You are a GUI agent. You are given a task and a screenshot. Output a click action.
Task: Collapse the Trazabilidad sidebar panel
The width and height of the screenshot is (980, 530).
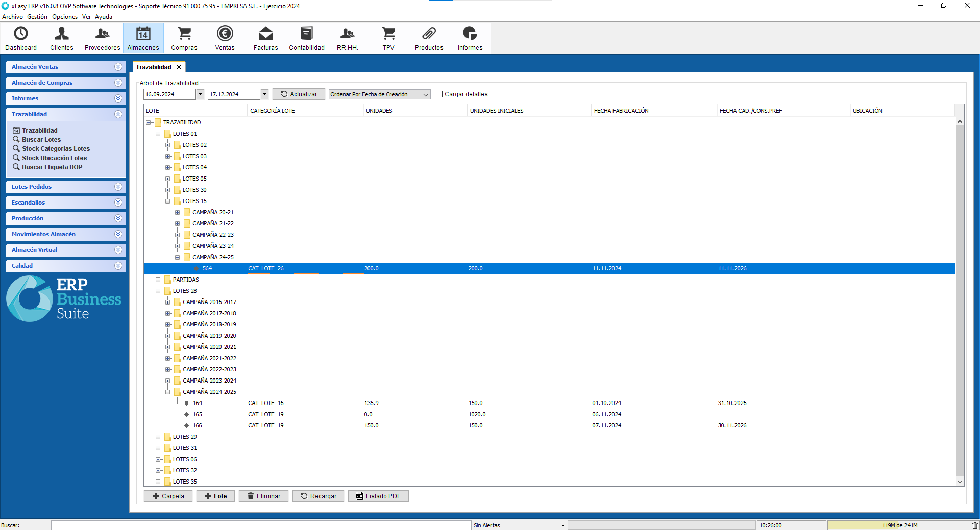118,114
